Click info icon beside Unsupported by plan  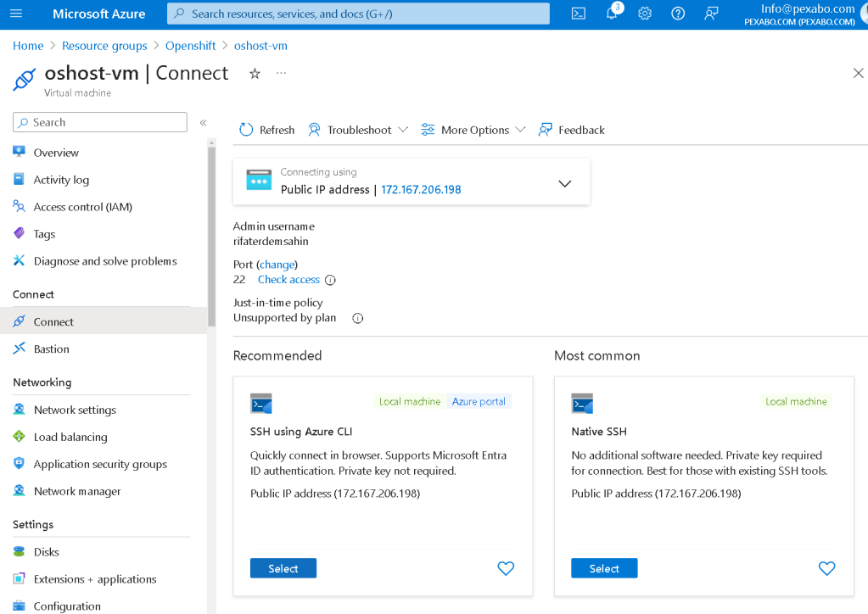click(x=357, y=318)
